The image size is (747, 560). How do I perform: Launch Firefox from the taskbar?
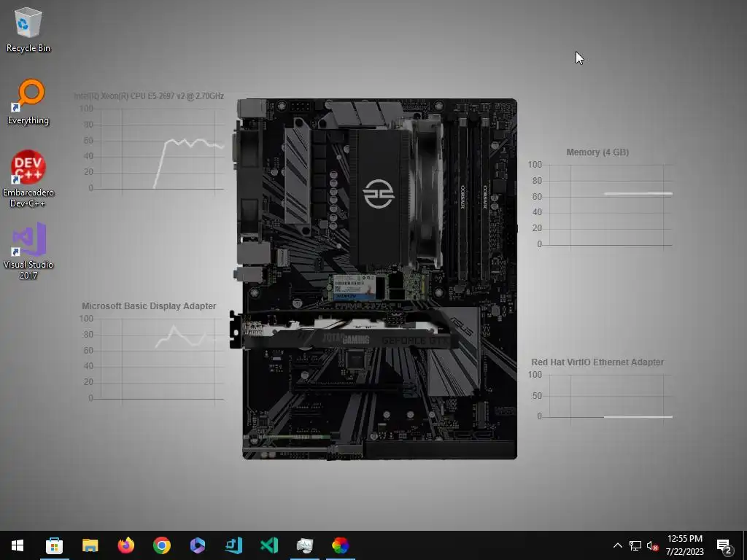pos(125,545)
